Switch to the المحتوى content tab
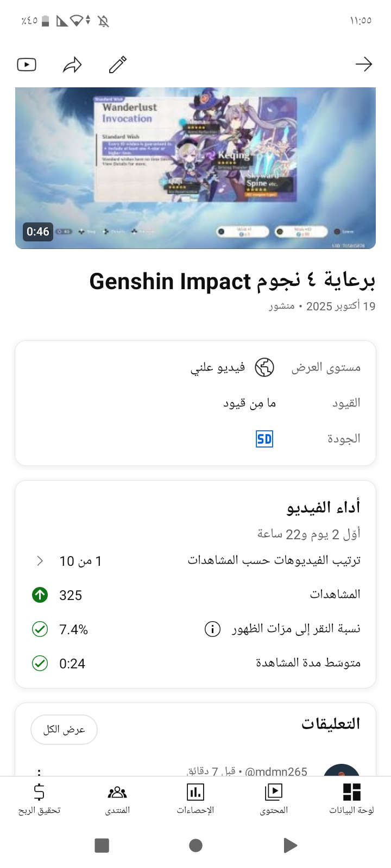This screenshot has width=391, height=868. [274, 799]
